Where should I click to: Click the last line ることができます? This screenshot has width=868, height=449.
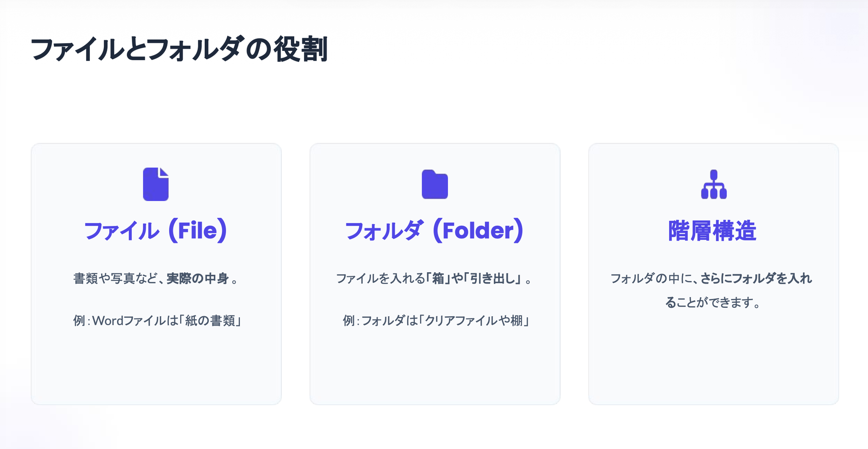click(712, 303)
